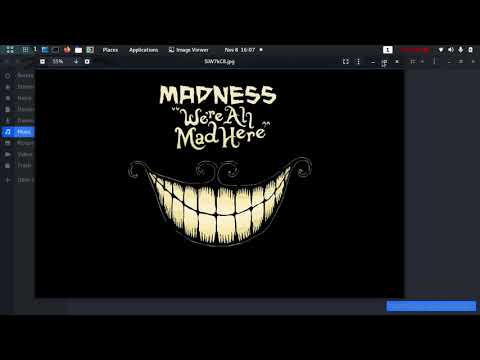Image resolution: width=480 pixels, height=360 pixels.
Task: Select Music in the file manager sidebar
Action: point(18,132)
